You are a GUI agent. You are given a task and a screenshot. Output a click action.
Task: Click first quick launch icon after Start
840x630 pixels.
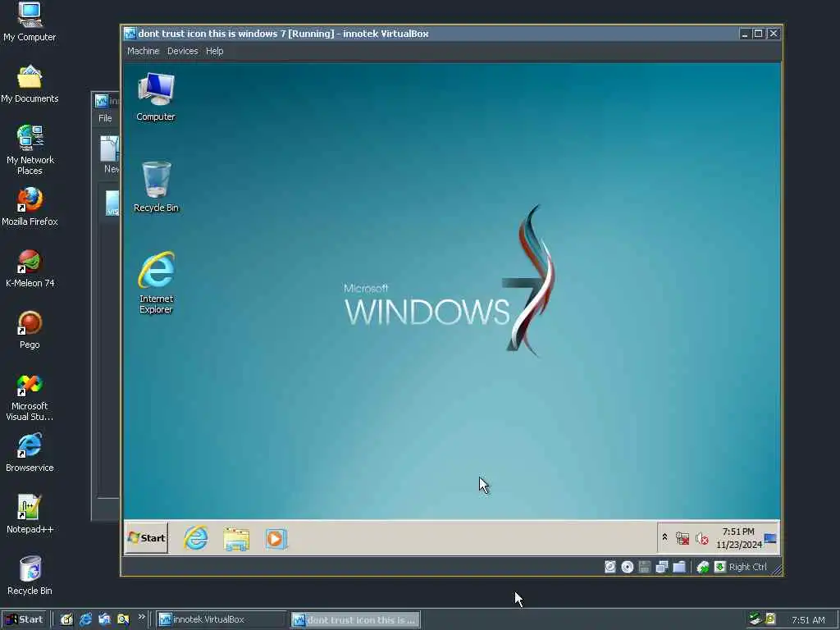click(66, 619)
